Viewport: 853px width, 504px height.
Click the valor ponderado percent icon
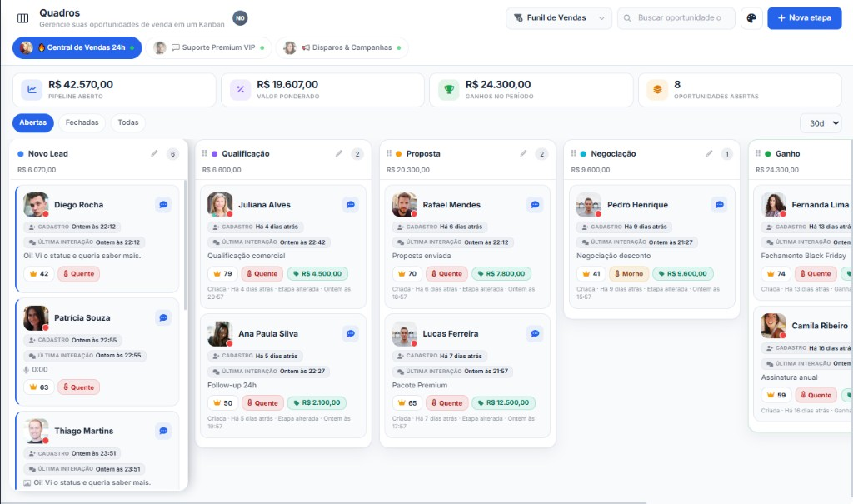pos(240,90)
